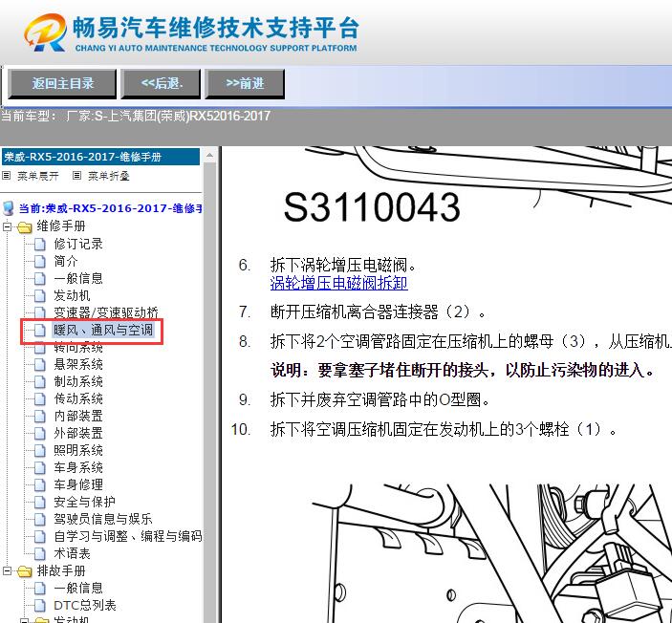Select 暖风、通风与空调 tree entry
Image resolution: width=672 pixels, height=623 pixels.
[x=103, y=330]
